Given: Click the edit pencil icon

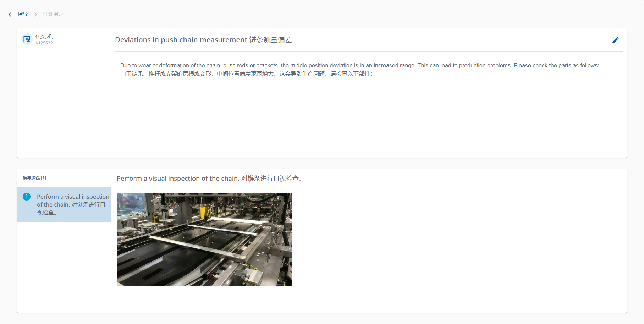Looking at the screenshot, I should pos(615,40).
